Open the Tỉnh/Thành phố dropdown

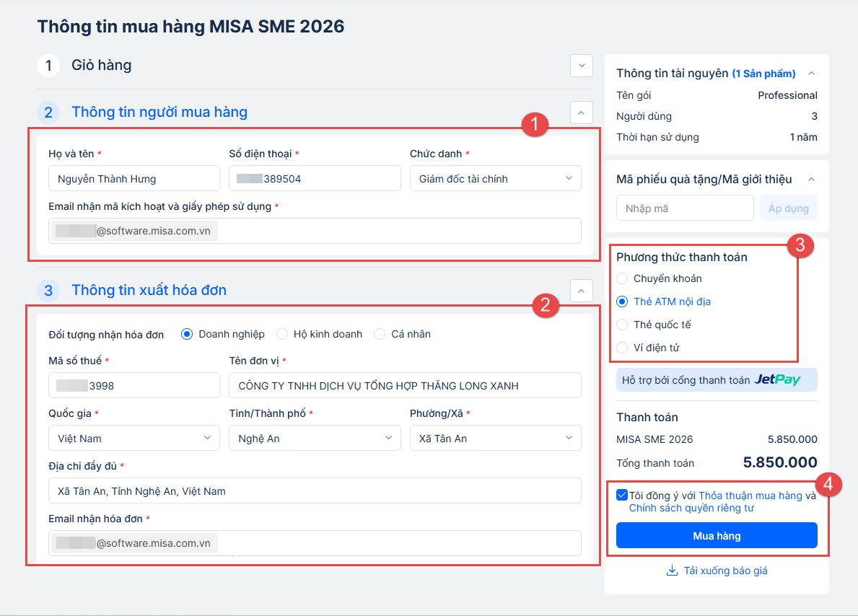315,439
